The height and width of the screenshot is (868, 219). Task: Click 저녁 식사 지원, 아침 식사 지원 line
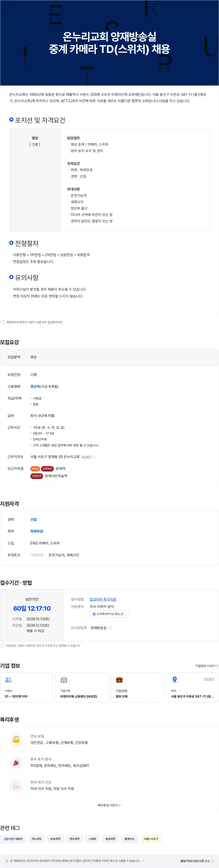tap(52, 788)
